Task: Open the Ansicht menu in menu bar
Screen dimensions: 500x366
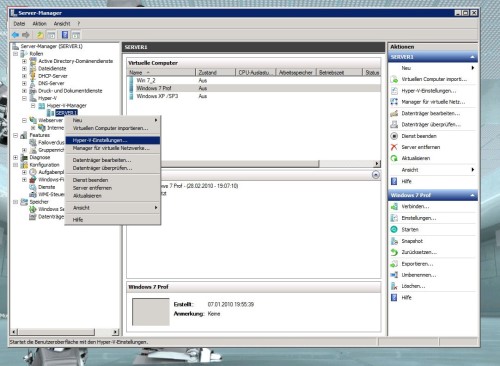Action: tap(62, 24)
